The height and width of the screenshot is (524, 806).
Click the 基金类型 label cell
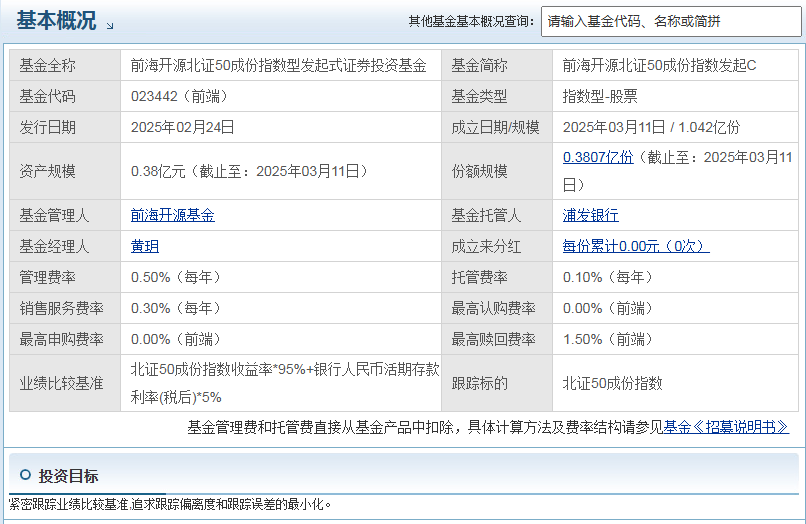[497, 96]
